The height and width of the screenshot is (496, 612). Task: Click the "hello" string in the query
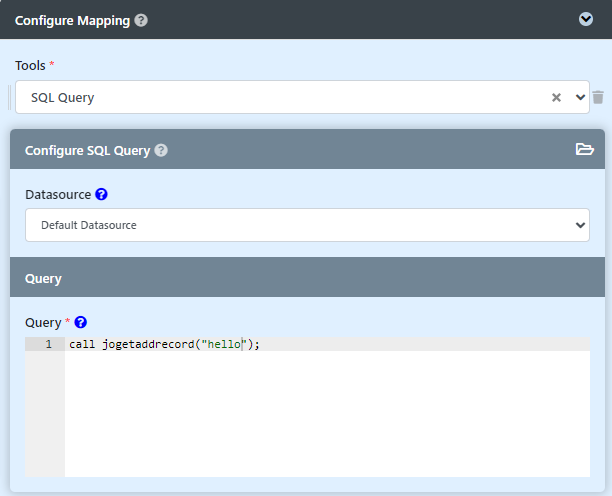tap(222, 344)
